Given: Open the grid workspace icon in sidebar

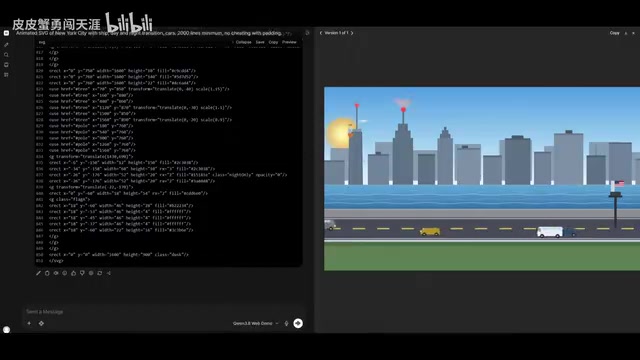Looking at the screenshot, I should coord(6,75).
